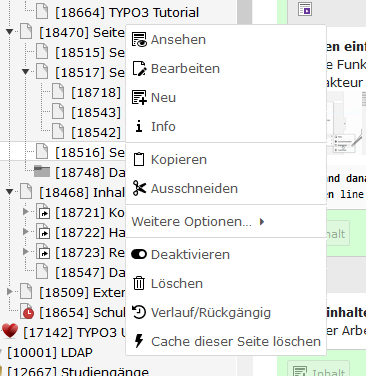The height and width of the screenshot is (376, 366).
Task: Choose Ansehen from the context menu
Action: [226, 40]
